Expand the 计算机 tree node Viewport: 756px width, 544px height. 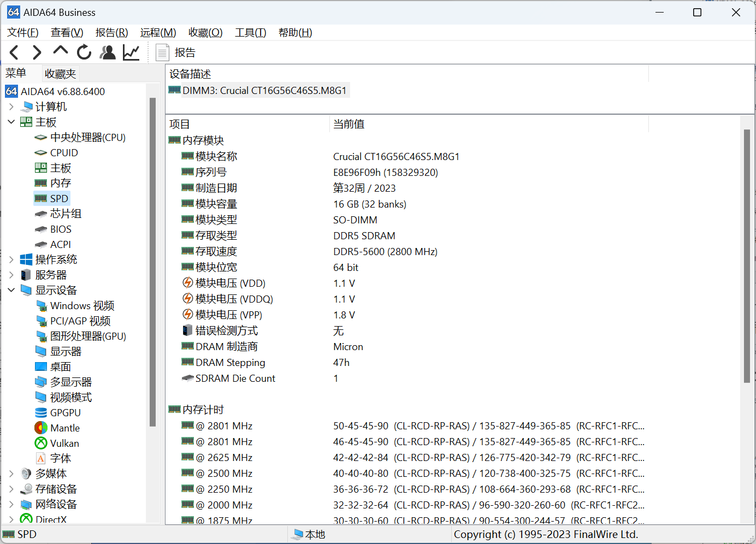(11, 107)
